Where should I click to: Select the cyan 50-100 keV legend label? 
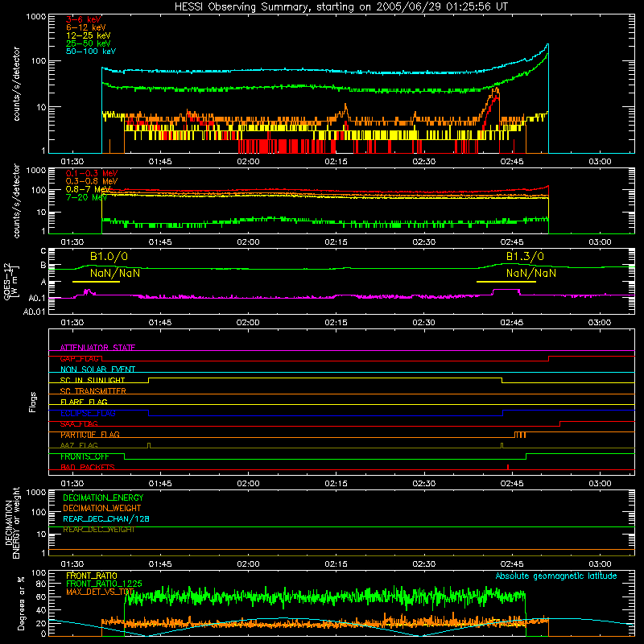point(91,52)
